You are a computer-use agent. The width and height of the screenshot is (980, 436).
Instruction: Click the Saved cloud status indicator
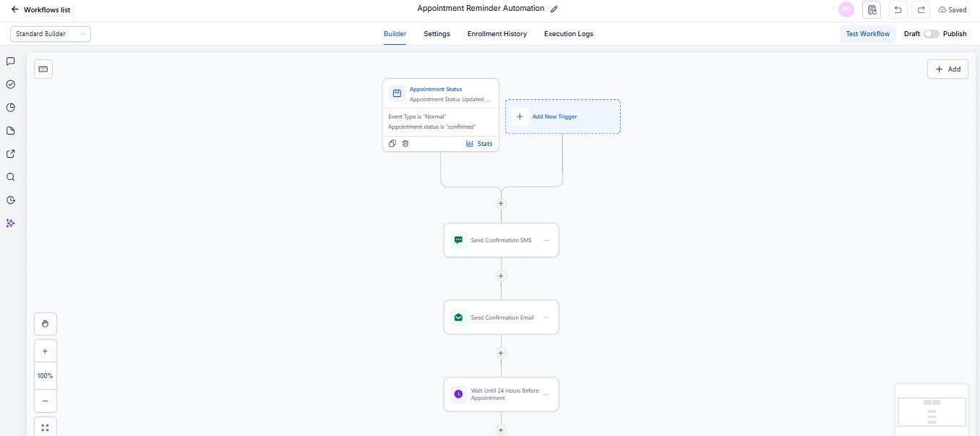point(952,10)
